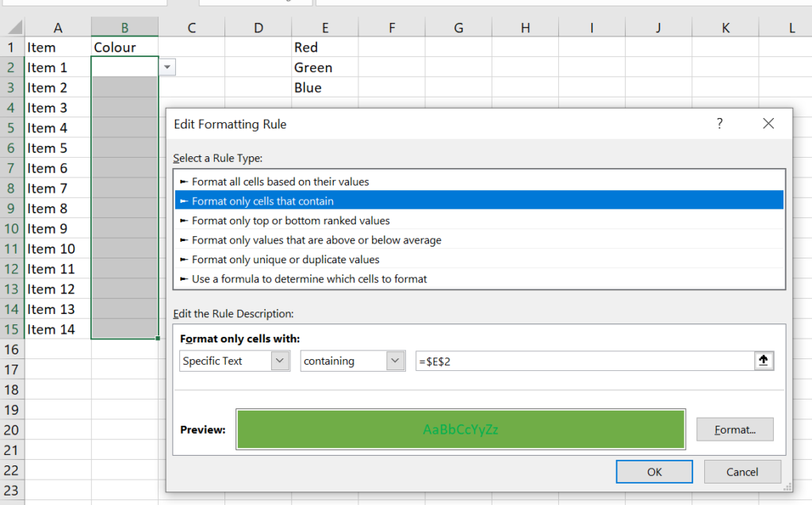Select 'Format all cells based on their values'
Image resolution: width=812 pixels, height=505 pixels.
pos(280,182)
